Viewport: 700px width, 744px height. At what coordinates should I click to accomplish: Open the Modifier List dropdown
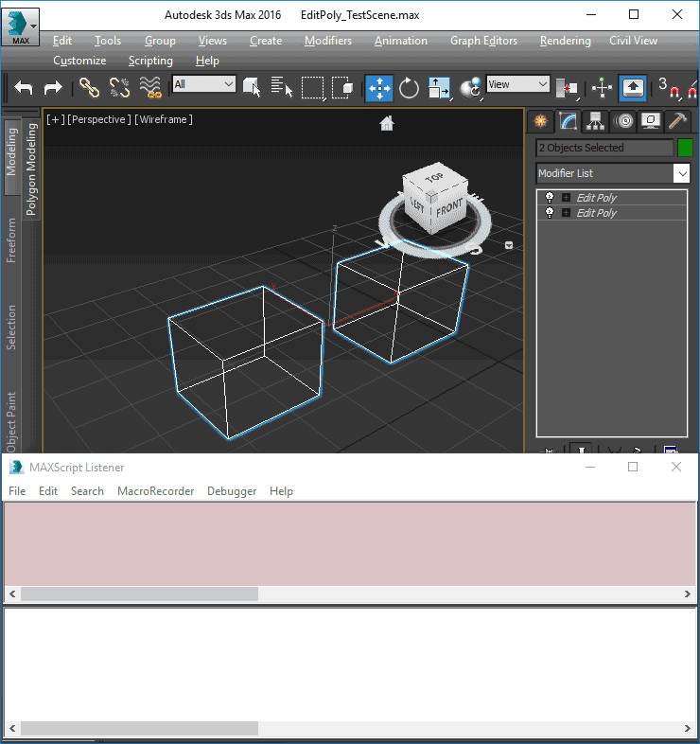coord(681,173)
